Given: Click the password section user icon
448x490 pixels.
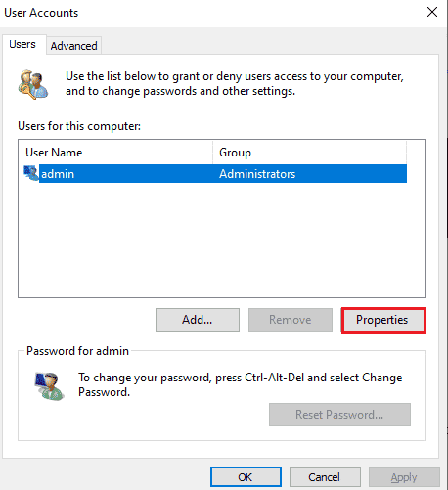Looking at the screenshot, I should pyautogui.click(x=49, y=386).
